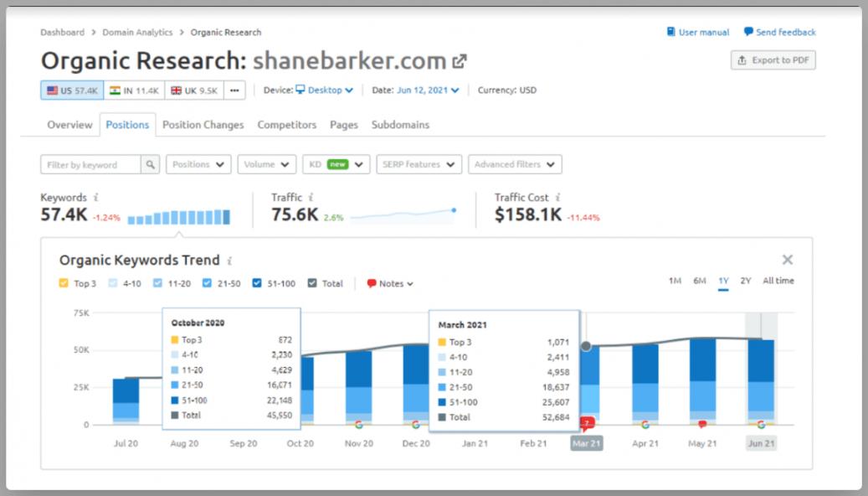Click the Filter by keyword field

click(x=90, y=164)
